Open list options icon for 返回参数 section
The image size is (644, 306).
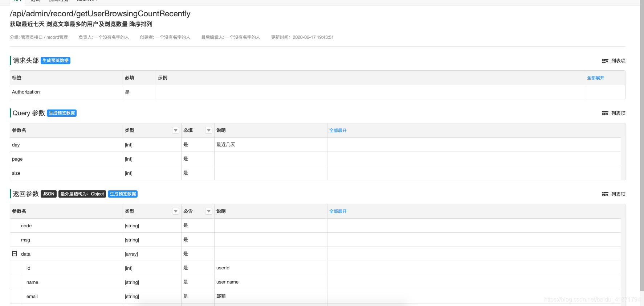(x=605, y=194)
